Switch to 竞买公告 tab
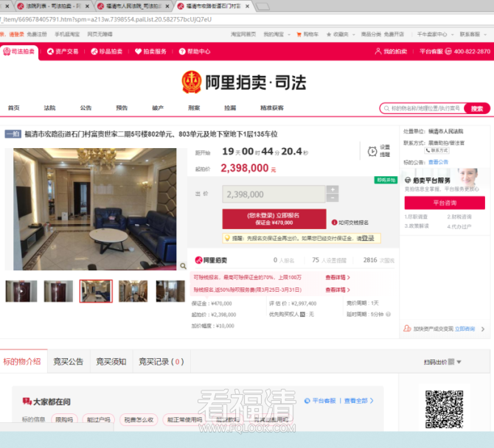Viewport: 494px width, 448px height. [x=69, y=362]
